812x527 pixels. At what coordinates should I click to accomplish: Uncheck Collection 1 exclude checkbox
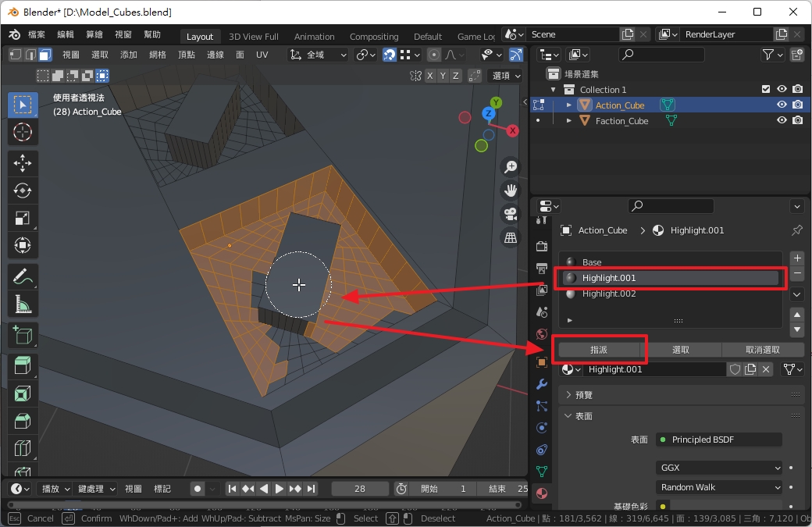[766, 89]
